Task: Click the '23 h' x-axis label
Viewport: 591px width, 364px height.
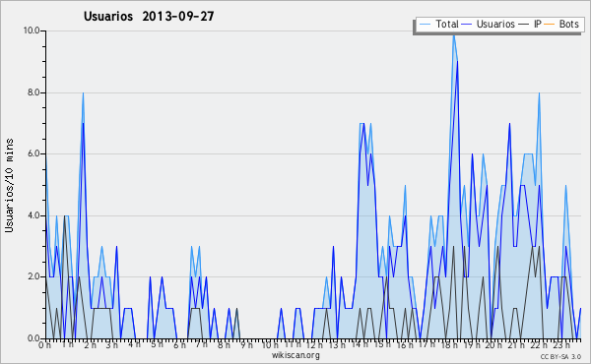Action: (x=560, y=344)
